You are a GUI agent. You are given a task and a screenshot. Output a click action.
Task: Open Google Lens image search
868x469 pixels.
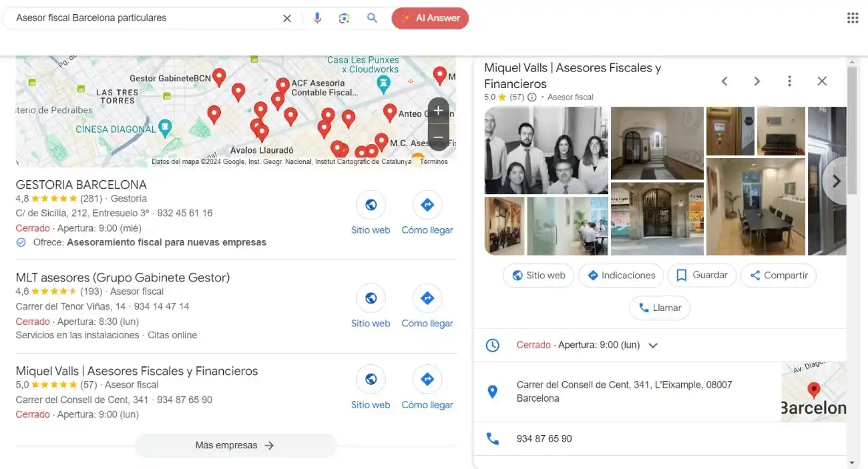(x=345, y=18)
